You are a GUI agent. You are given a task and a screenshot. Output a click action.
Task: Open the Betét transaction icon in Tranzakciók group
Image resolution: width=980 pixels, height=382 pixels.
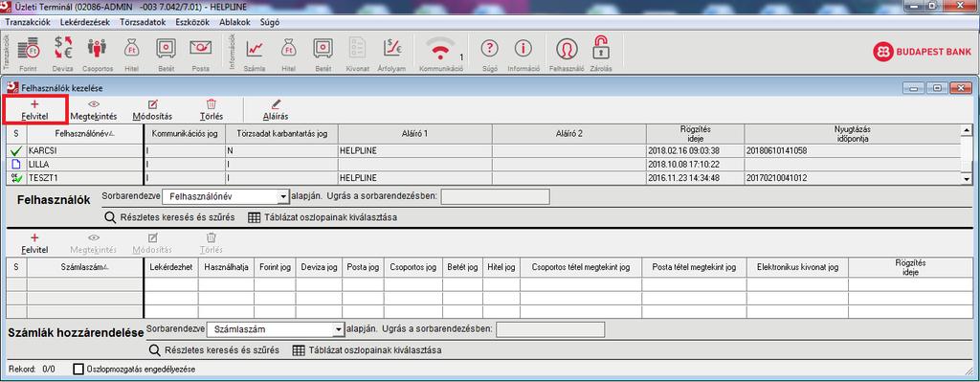(166, 54)
